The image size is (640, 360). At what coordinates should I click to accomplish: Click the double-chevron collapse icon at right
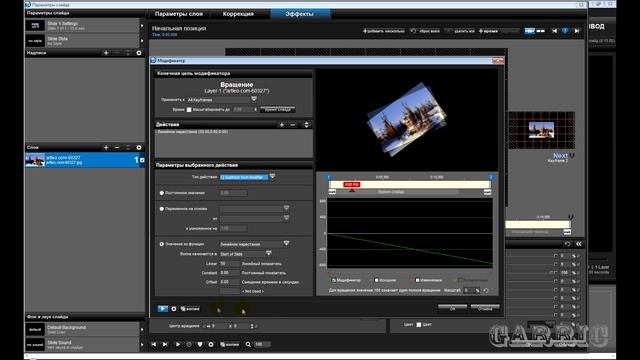pyautogui.click(x=579, y=244)
